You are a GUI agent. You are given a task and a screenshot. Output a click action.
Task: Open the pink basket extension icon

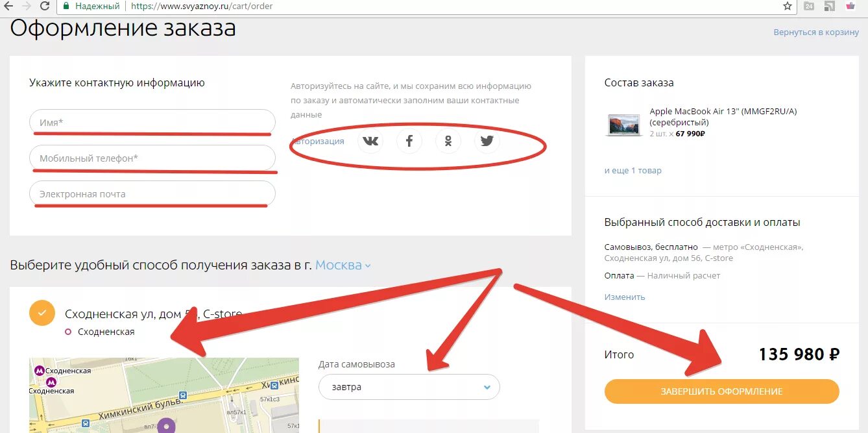pyautogui.click(x=850, y=6)
